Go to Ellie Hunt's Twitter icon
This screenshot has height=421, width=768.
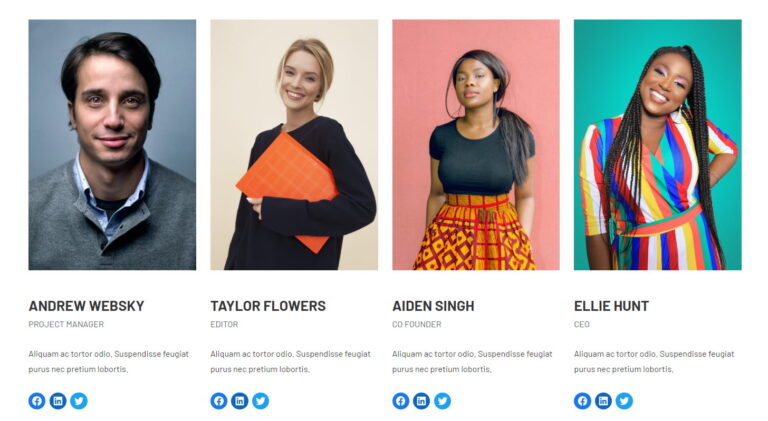pos(624,401)
